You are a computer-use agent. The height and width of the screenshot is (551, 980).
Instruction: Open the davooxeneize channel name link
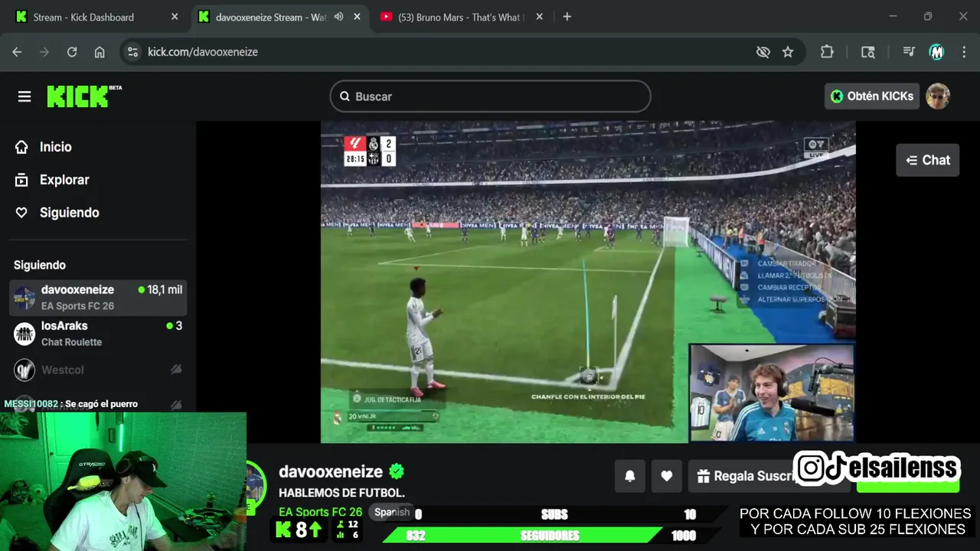pos(331,471)
